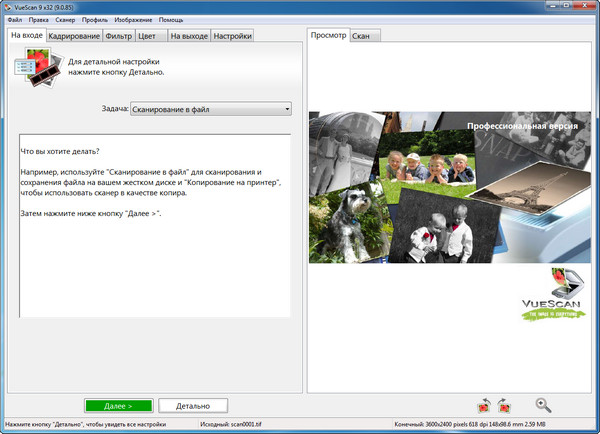600x434 pixels.
Task: Rotate image left using the rotate icon
Action: point(483,405)
